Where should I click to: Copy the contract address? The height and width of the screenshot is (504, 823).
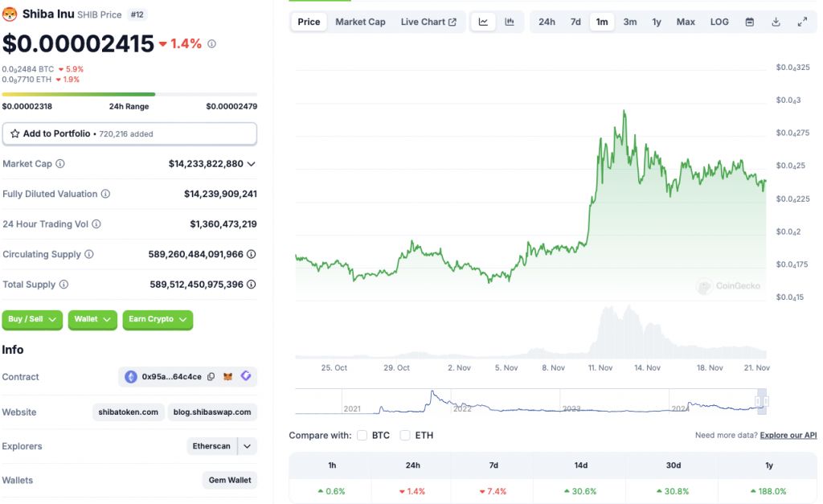pyautogui.click(x=211, y=376)
